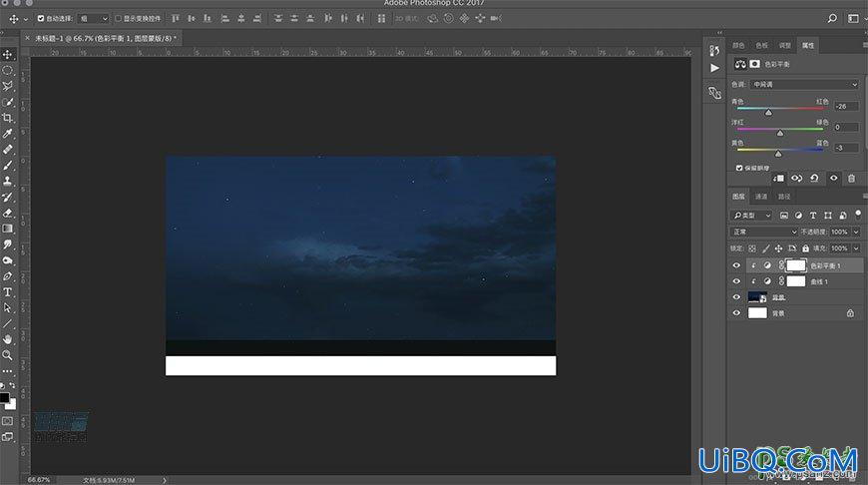Select the Zoom tool
868x485 pixels.
pyautogui.click(x=8, y=355)
